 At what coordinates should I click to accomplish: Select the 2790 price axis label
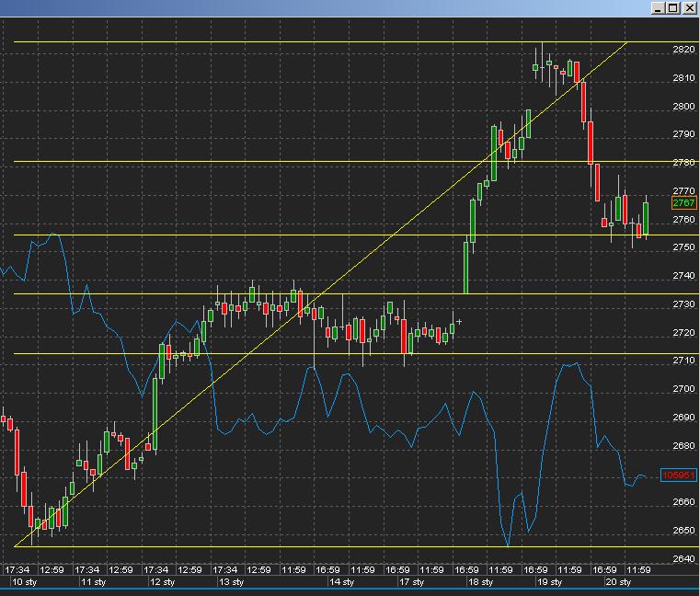pyautogui.click(x=683, y=134)
